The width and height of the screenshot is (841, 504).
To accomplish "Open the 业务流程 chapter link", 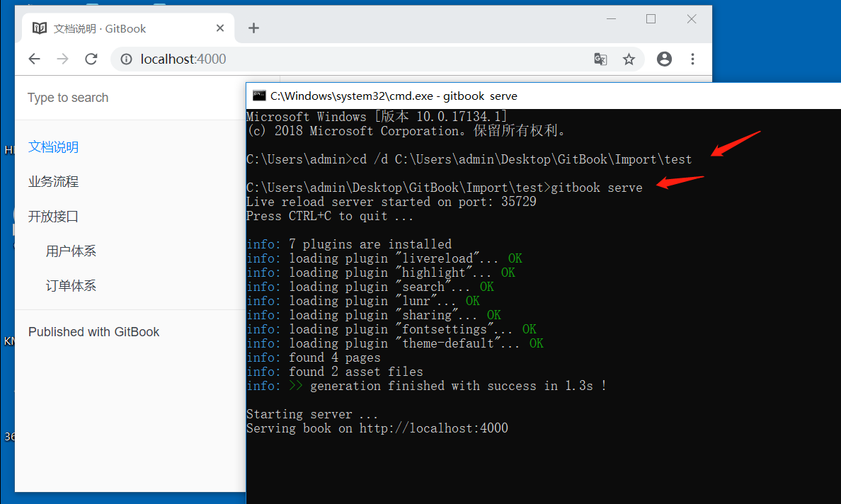I will (x=53, y=182).
